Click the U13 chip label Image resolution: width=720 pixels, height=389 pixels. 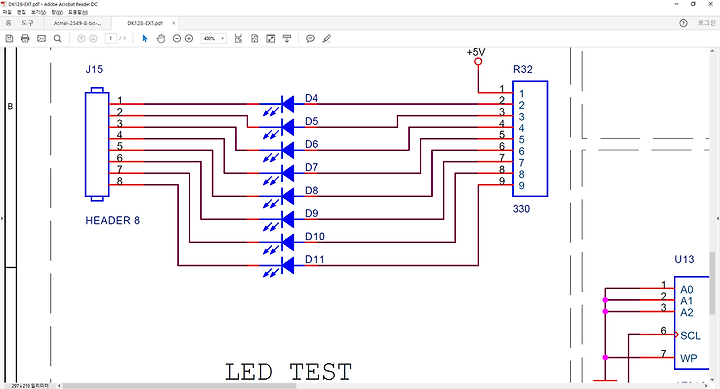[x=684, y=259]
